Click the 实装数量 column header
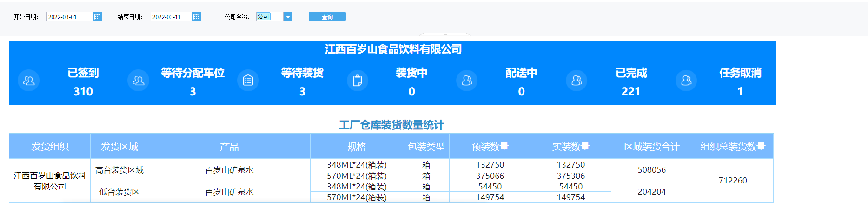The image size is (868, 203). [571, 147]
